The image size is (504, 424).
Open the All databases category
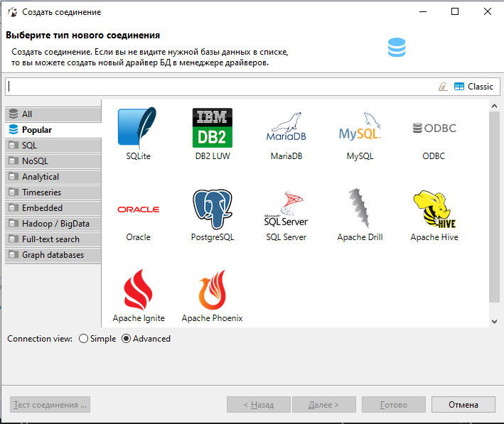tap(53, 114)
